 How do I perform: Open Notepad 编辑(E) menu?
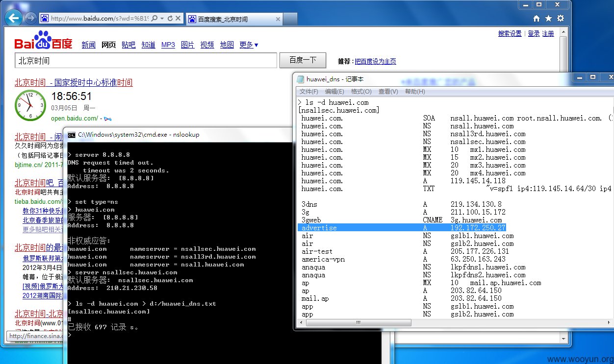(x=334, y=92)
